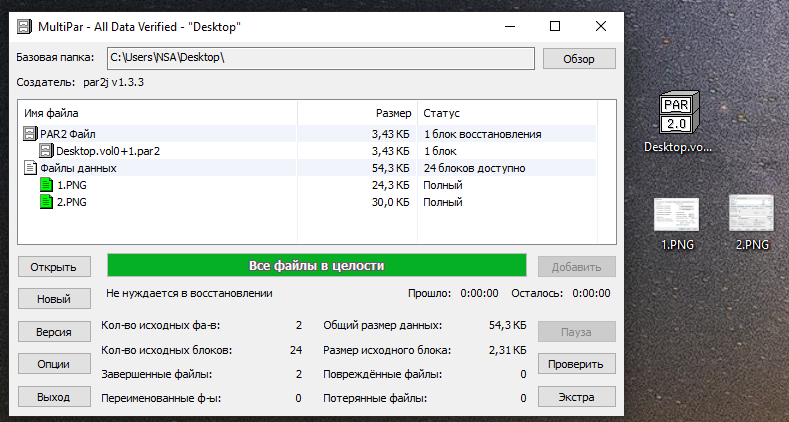Open the Опции settings
Image resolution: width=789 pixels, height=422 pixels.
54,364
